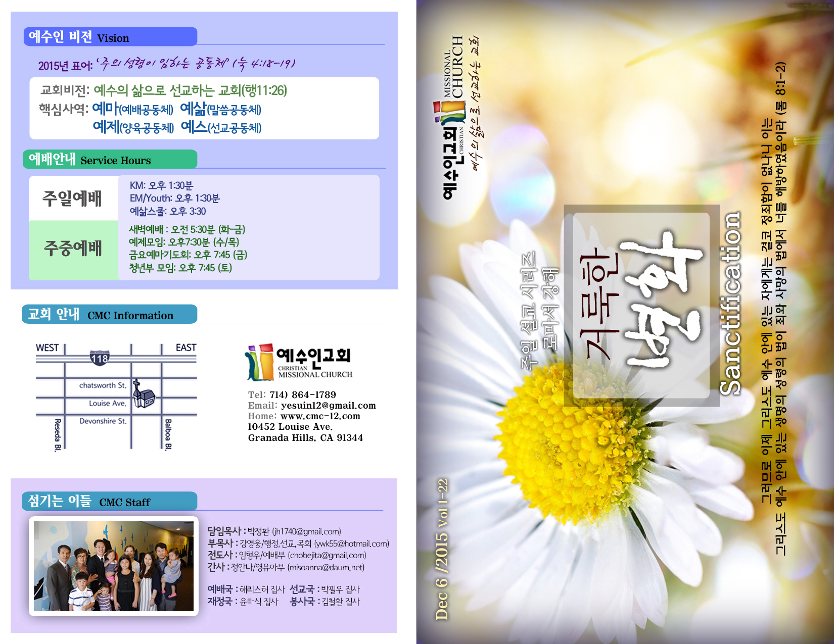Select the 예수인 비젼 Vision section header
Image resolution: width=834 pixels, height=644 pixels.
click(x=110, y=37)
